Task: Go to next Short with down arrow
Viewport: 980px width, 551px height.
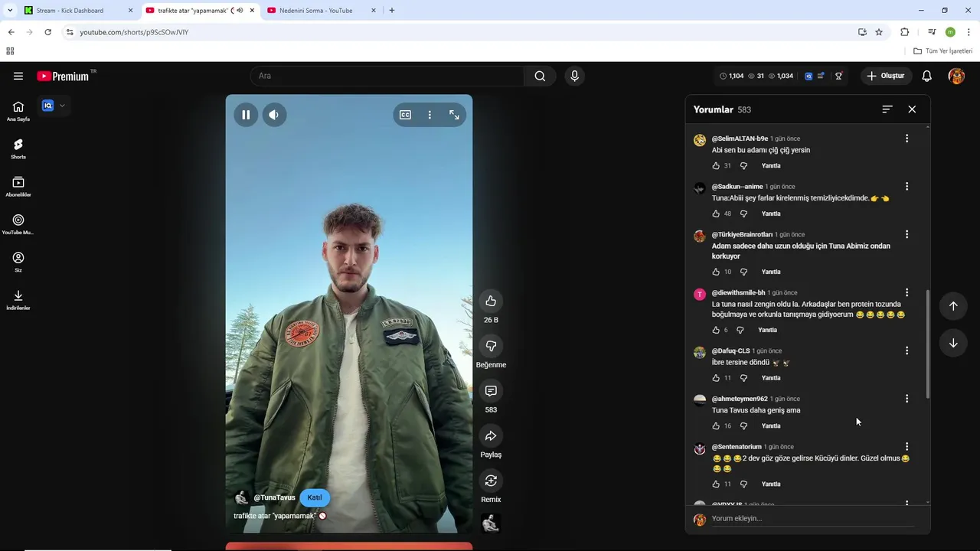Action: [953, 343]
